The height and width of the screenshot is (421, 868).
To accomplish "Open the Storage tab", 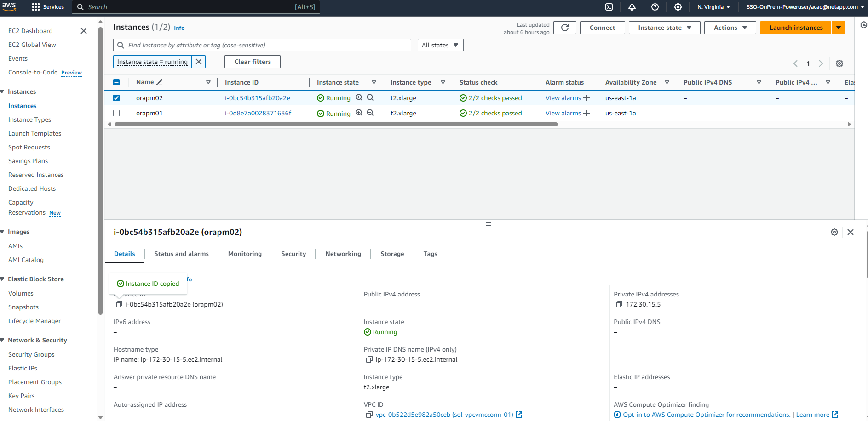I will 392,254.
